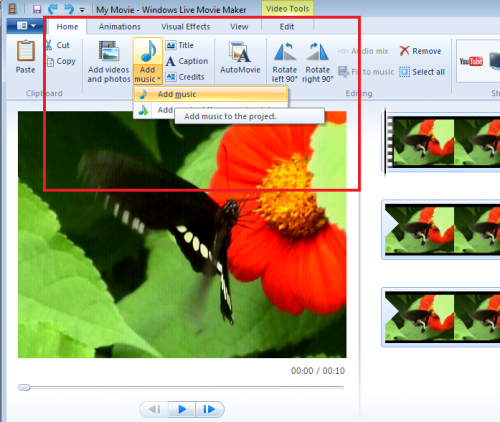Choose Add music from dropdown menu
Screen dimensions: 500x422
coord(210,94)
